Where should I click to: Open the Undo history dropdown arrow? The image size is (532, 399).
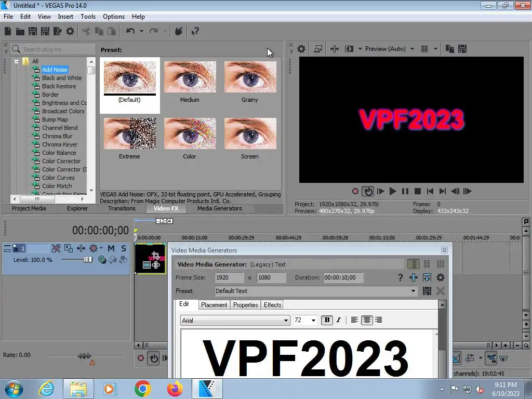pyautogui.click(x=141, y=31)
